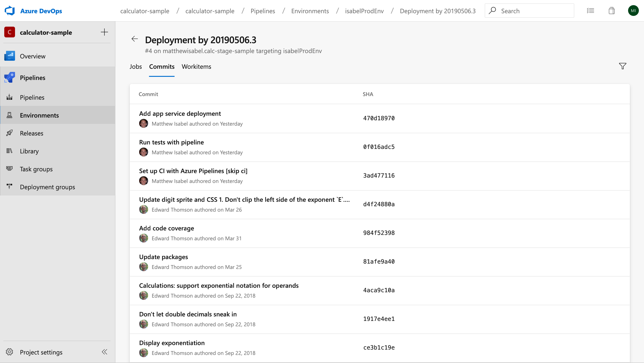Click the SHA column header

point(368,94)
